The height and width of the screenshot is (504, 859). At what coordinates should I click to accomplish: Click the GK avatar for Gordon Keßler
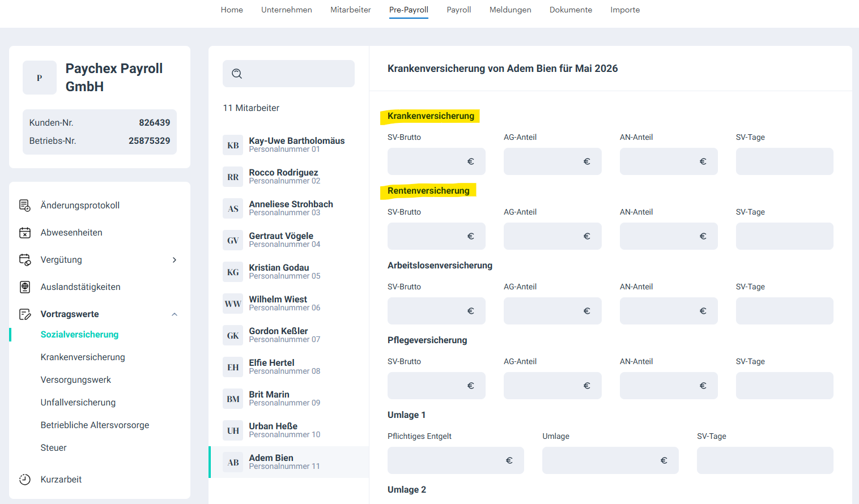point(233,335)
